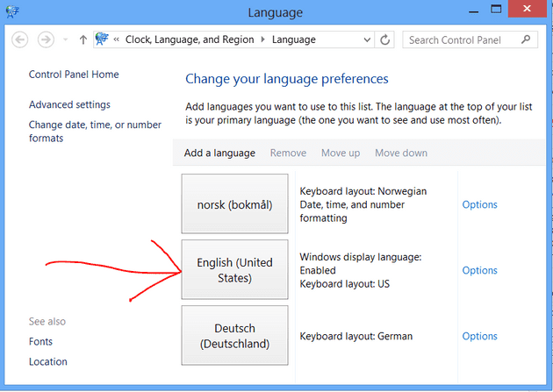The height and width of the screenshot is (392, 553).
Task: Click the Forward navigation arrow
Action: click(46, 39)
